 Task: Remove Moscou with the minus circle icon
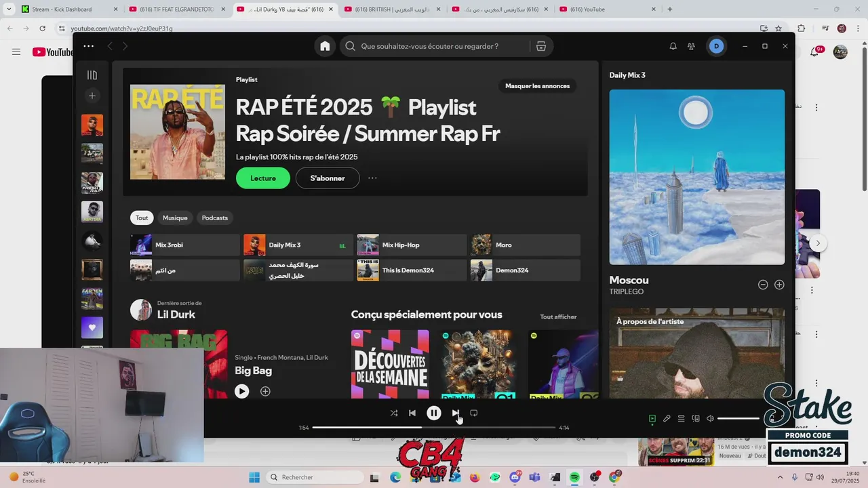coord(763,285)
